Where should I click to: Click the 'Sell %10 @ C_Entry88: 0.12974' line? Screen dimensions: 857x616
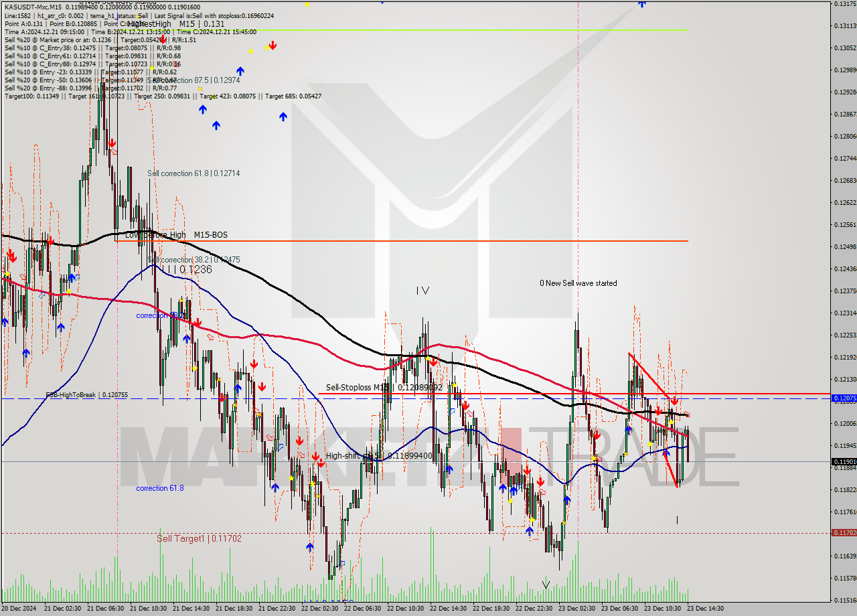pos(92,64)
